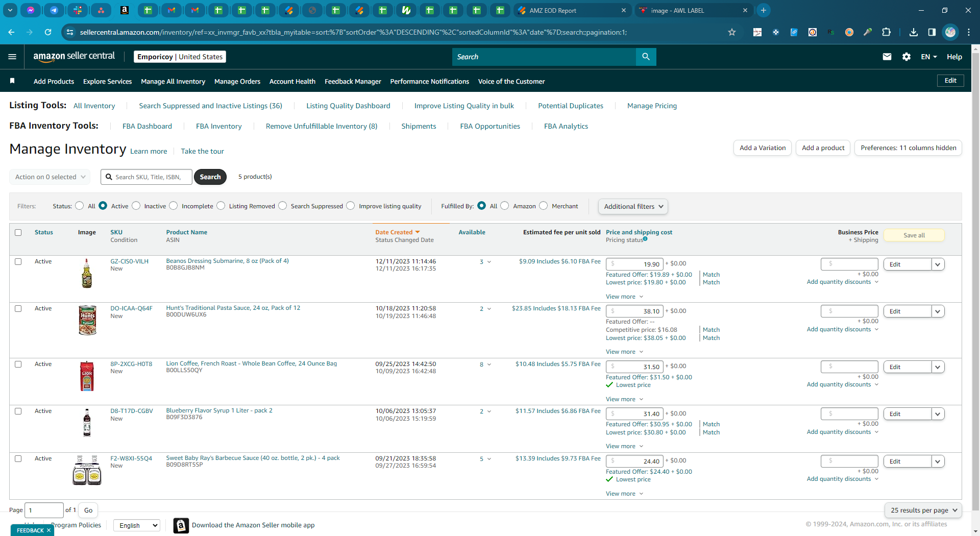The height and width of the screenshot is (536, 980).
Task: Click the Beanos Dressing price field
Action: click(634, 264)
